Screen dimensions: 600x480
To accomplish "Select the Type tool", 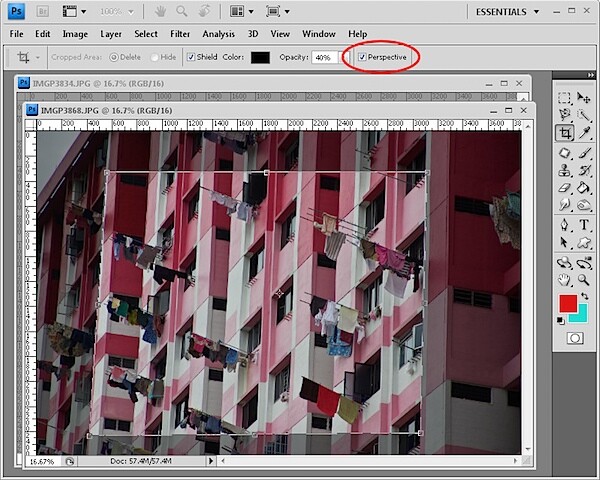I will [584, 225].
